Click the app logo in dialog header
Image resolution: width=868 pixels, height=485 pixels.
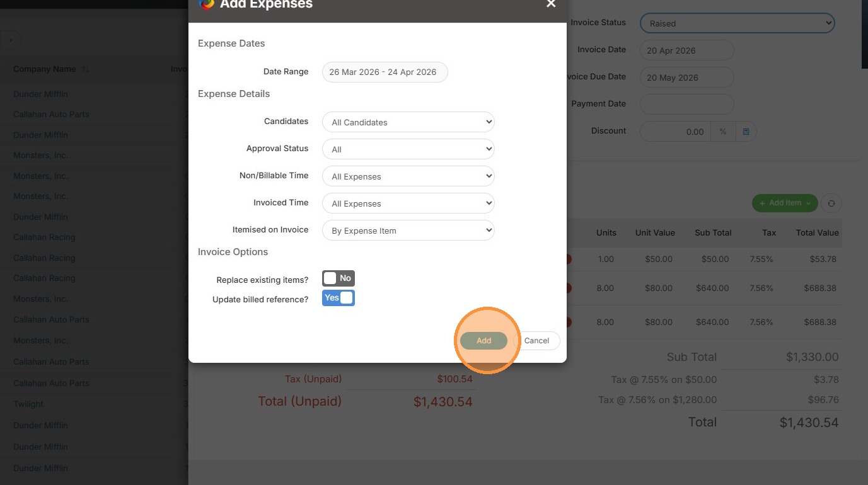click(x=206, y=4)
